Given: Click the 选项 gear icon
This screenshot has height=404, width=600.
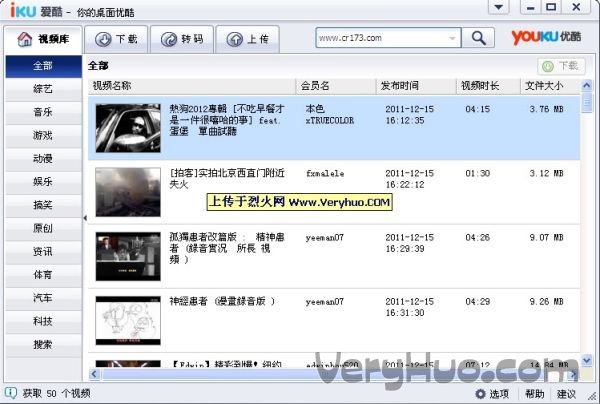Looking at the screenshot, I should 481,394.
